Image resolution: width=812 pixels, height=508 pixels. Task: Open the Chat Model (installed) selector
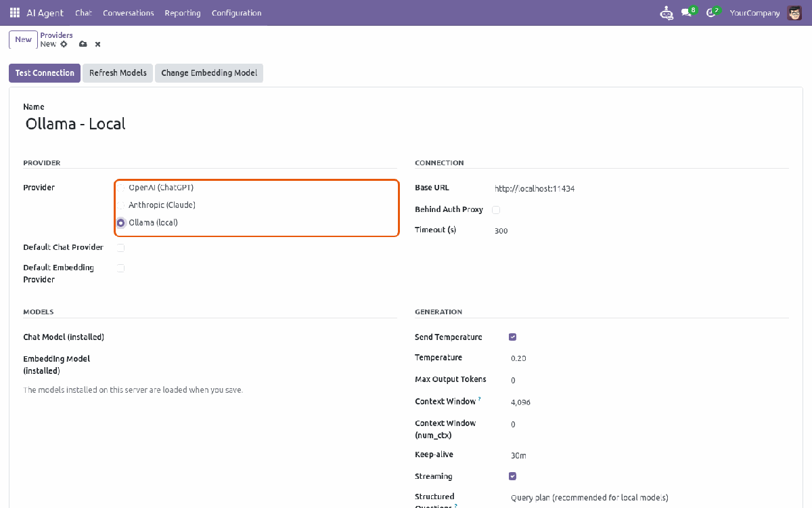pyautogui.click(x=256, y=337)
